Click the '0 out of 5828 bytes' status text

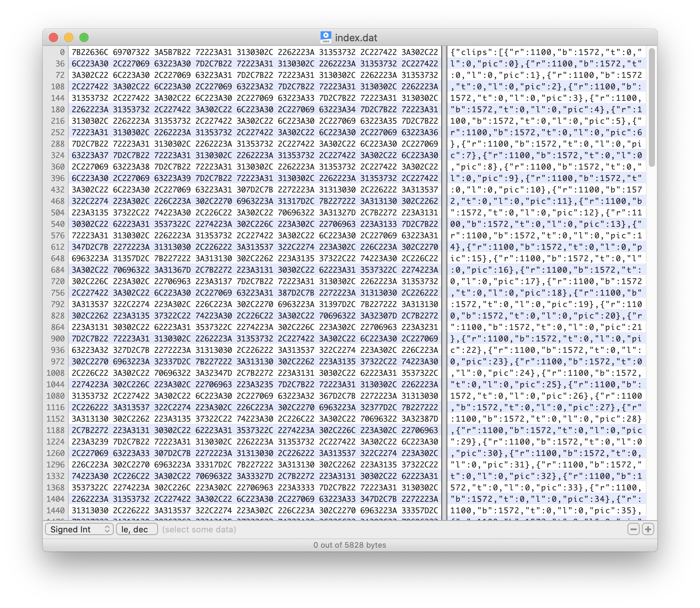tap(350, 545)
